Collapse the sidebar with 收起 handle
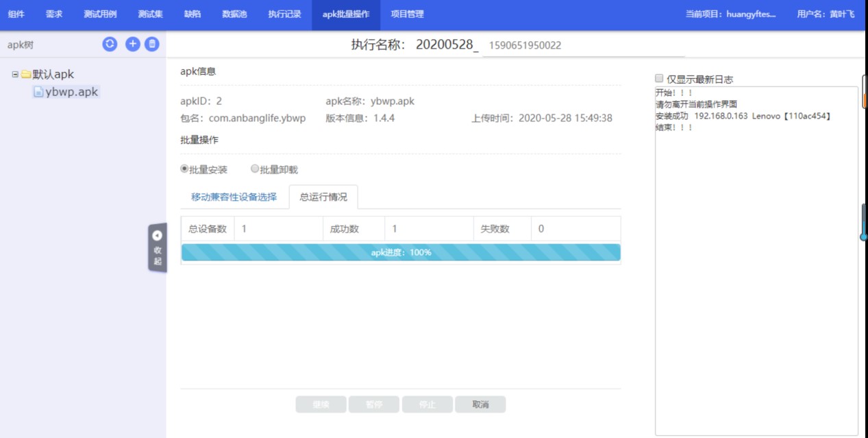 (158, 247)
